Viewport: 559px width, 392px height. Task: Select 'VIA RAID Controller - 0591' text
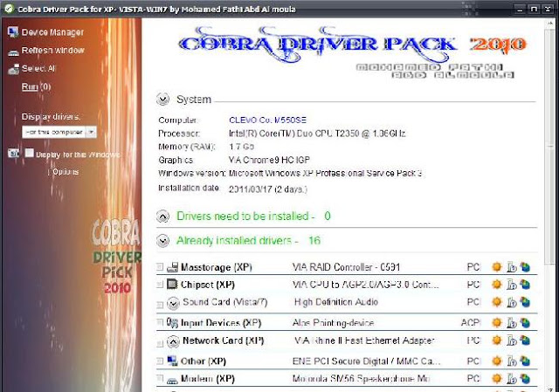(346, 267)
